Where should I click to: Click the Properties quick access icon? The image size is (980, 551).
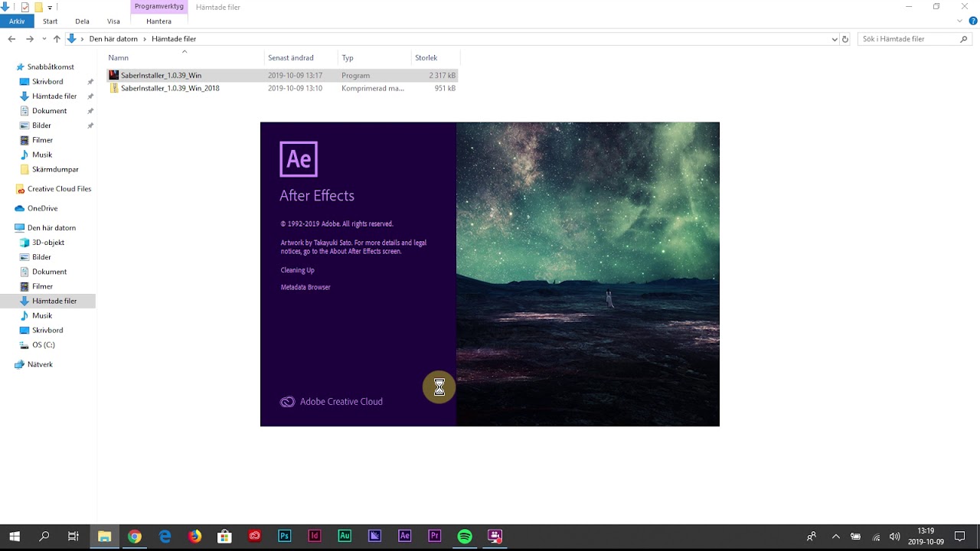coord(25,7)
